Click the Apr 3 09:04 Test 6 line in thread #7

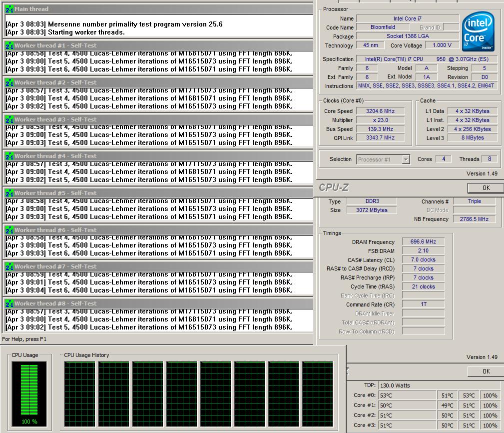149,290
